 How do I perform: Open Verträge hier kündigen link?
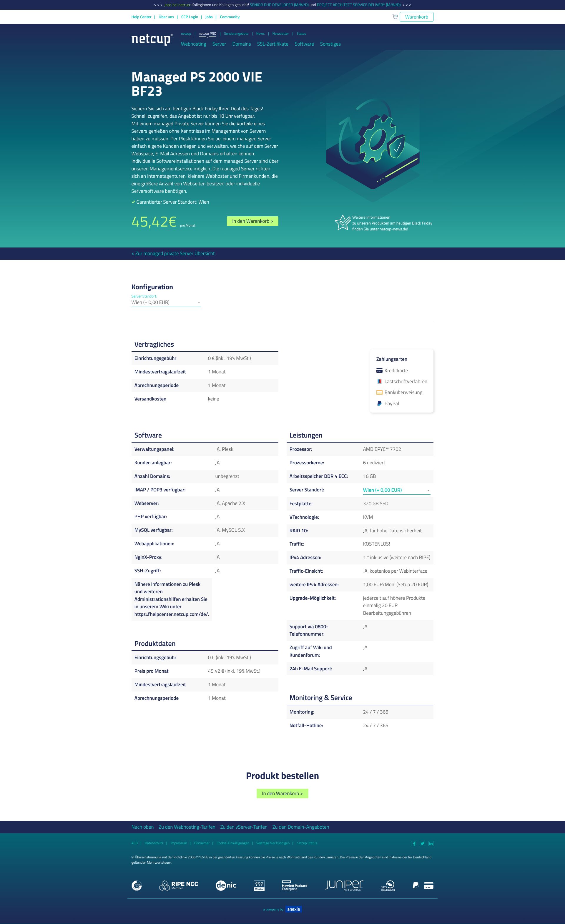pyautogui.click(x=273, y=843)
